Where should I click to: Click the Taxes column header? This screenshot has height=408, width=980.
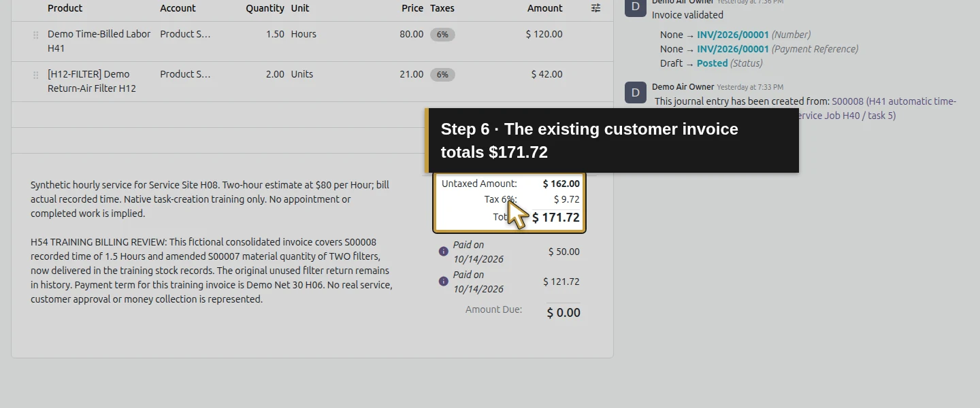[x=442, y=8]
